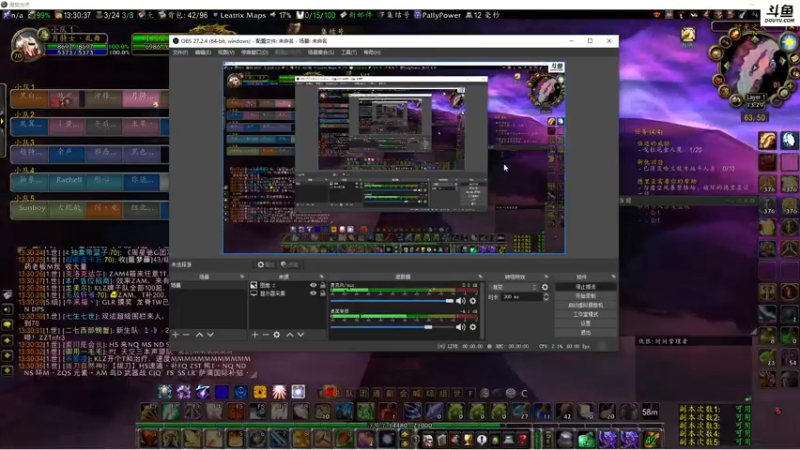Screen dimensions: 800x450
Task: Open the gold trophy achievements icon in micro menu
Action: (468, 439)
